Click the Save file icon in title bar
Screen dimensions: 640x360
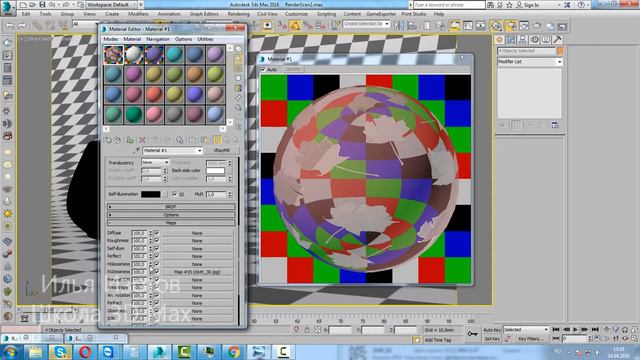click(x=42, y=5)
